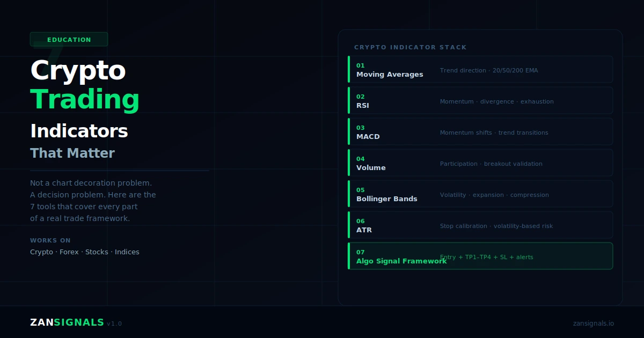The image size is (644, 338).
Task: Click 'Entry + TP1–TP4 + SL + alerts' text
Action: pos(487,257)
